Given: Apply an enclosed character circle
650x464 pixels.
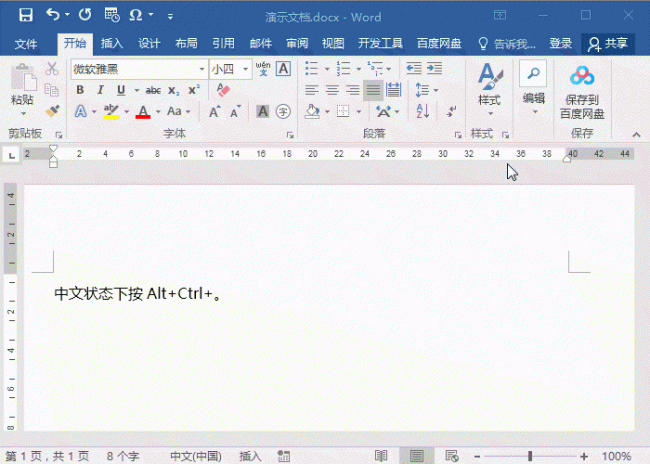Looking at the screenshot, I should 284,112.
